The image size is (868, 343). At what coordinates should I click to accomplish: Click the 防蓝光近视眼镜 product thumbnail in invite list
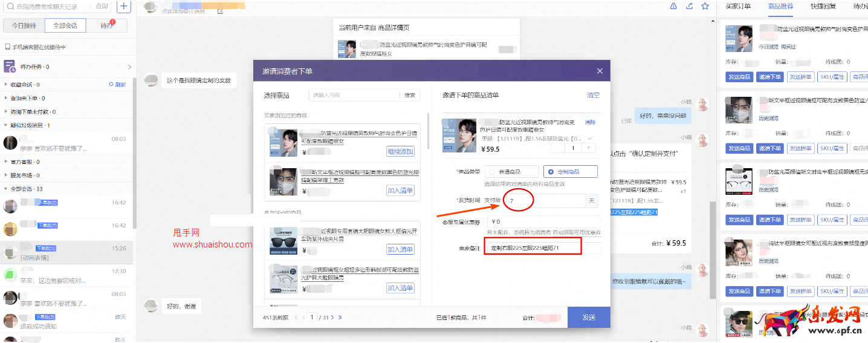[460, 135]
